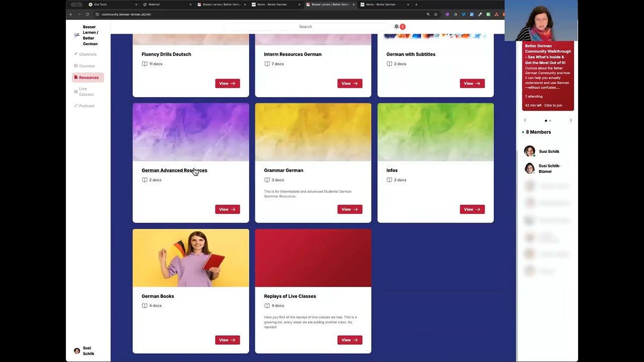Select Resources sidebar item
This screenshot has height=362, width=644.
pyautogui.click(x=88, y=77)
